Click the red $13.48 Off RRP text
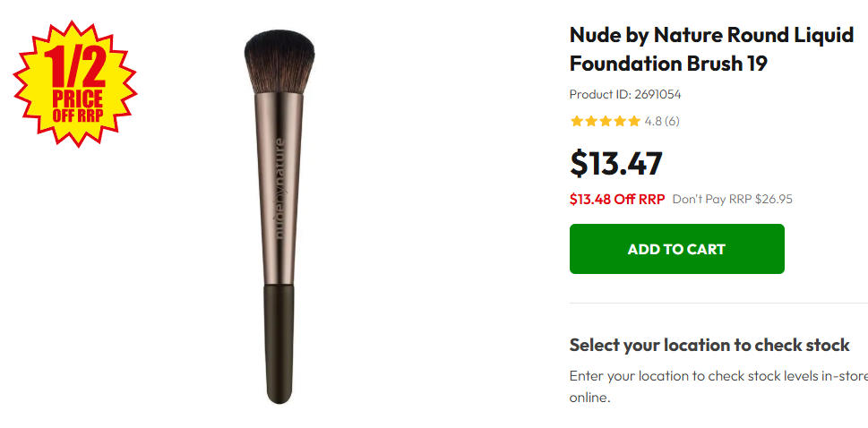The image size is (868, 428). tap(617, 199)
